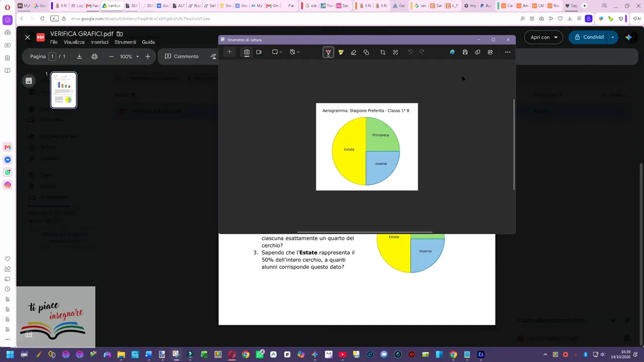Open the Visualizza menu
The height and width of the screenshot is (362, 644).
pyautogui.click(x=74, y=42)
